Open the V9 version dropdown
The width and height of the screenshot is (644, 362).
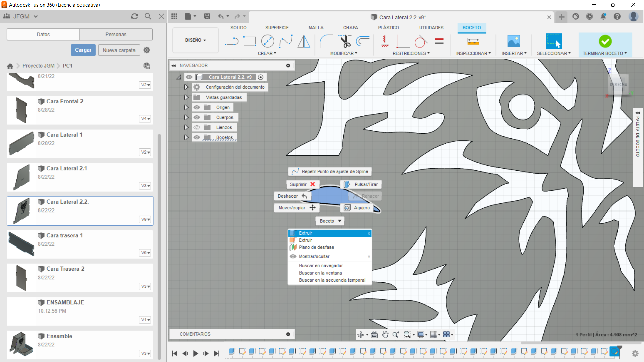[x=145, y=219]
